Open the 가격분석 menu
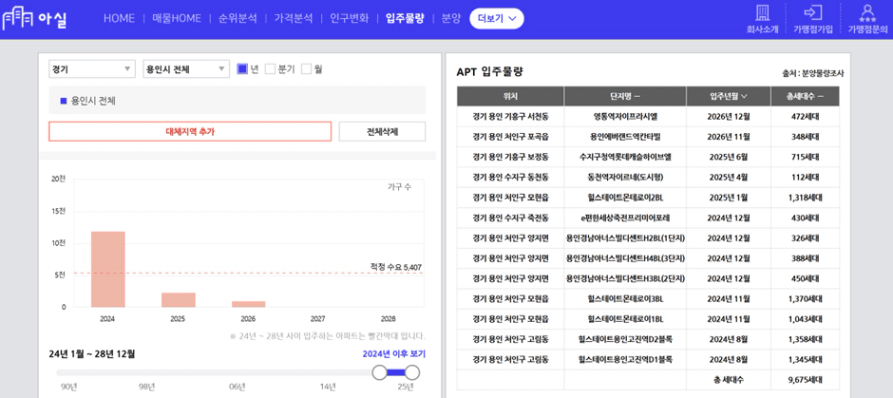 (x=293, y=18)
